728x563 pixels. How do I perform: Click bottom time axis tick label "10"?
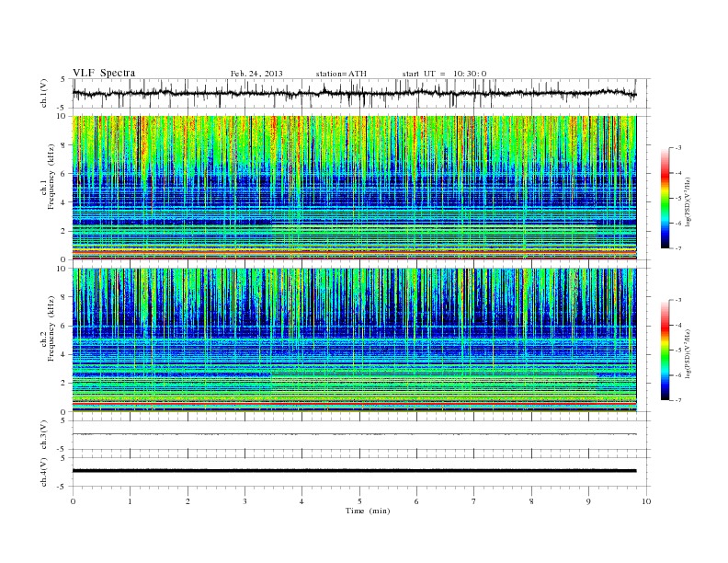click(x=646, y=501)
